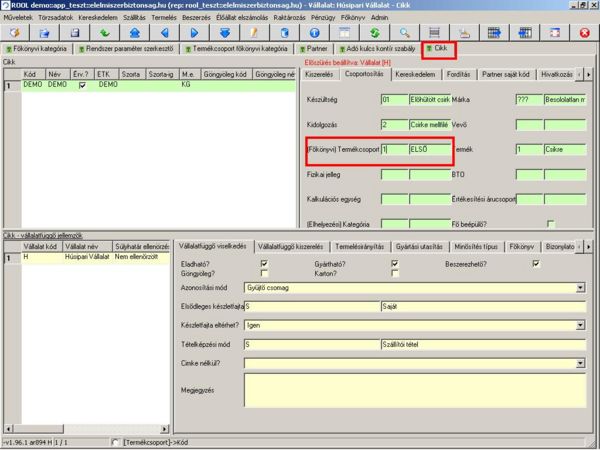Click the blue right arrow toolbar icon
The height and width of the screenshot is (450, 600).
tap(193, 33)
